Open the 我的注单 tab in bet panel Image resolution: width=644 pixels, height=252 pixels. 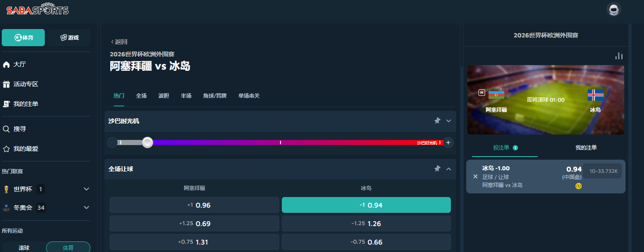[x=586, y=148]
